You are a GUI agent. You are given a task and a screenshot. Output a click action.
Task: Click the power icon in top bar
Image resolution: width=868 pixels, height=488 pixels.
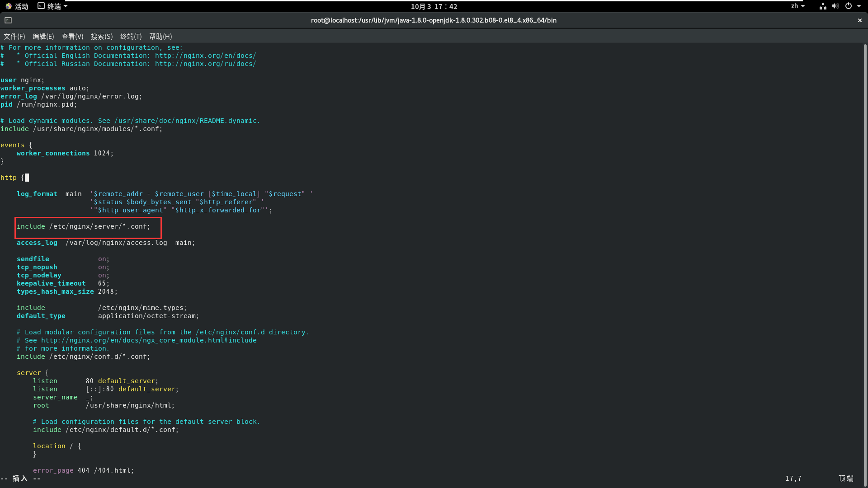point(849,6)
